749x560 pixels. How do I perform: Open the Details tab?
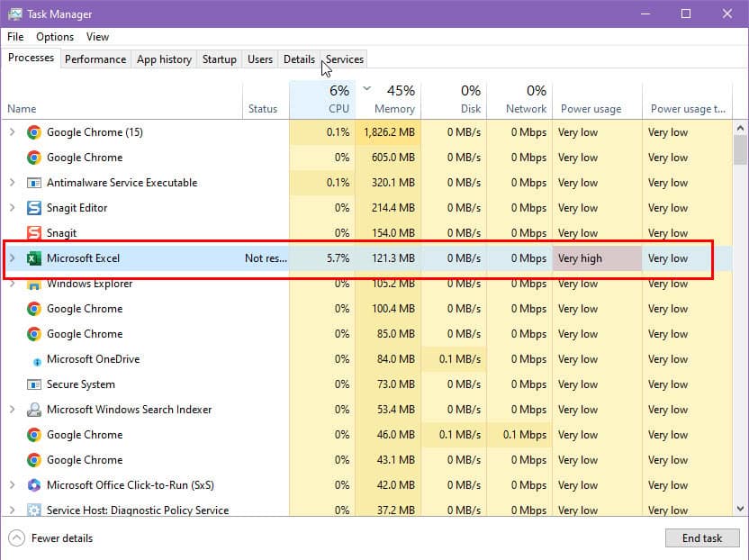[299, 59]
